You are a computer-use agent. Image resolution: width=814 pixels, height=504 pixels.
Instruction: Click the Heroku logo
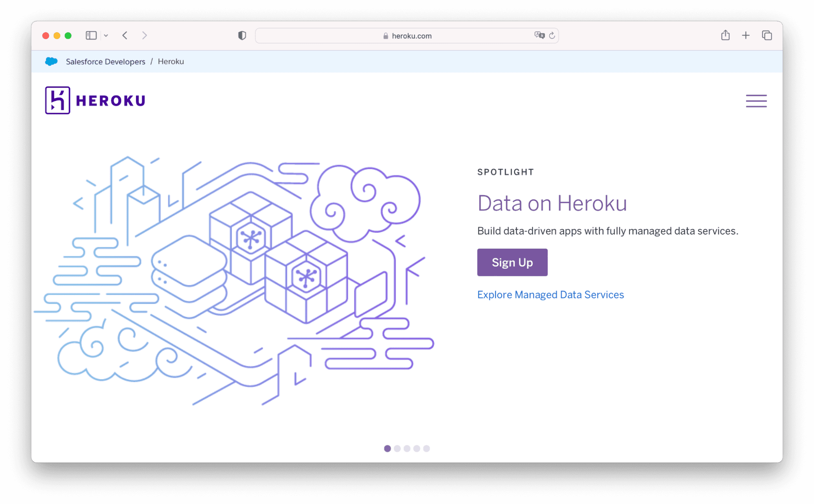(95, 100)
